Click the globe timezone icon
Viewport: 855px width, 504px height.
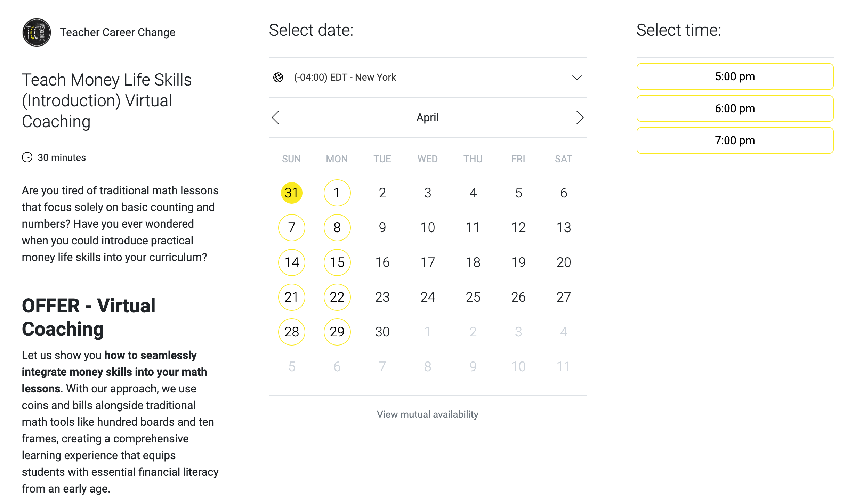click(278, 77)
